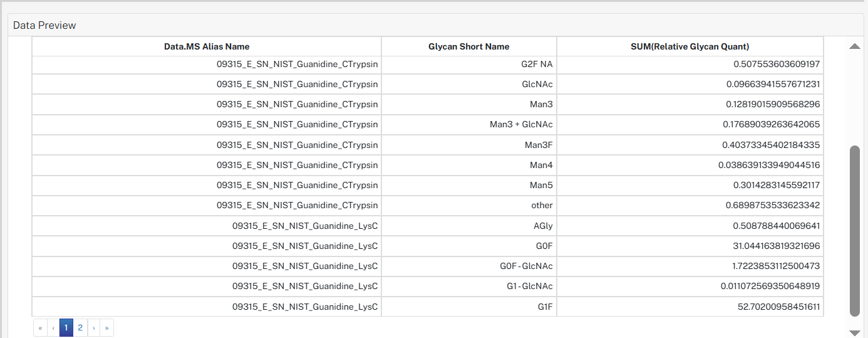The width and height of the screenshot is (868, 338).
Task: Click the Data Preview panel title
Action: click(44, 25)
